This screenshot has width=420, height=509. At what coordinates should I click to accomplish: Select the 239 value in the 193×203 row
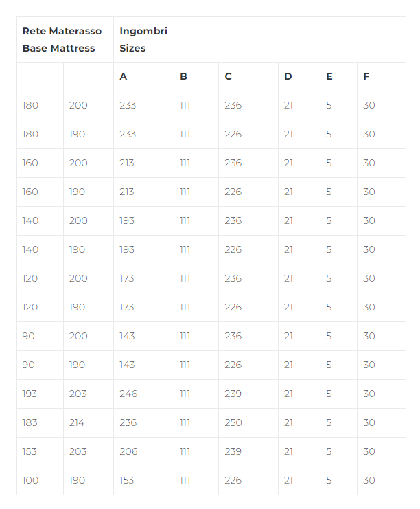coord(233,394)
